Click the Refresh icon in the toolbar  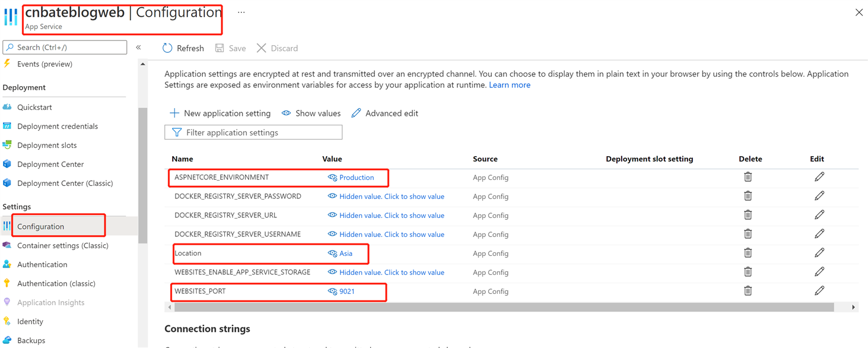167,48
